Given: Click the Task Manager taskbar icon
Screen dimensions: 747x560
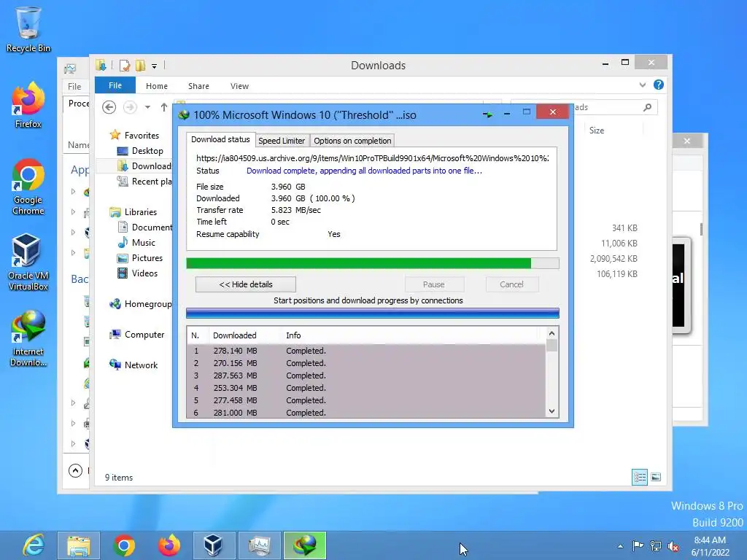Looking at the screenshot, I should point(260,545).
